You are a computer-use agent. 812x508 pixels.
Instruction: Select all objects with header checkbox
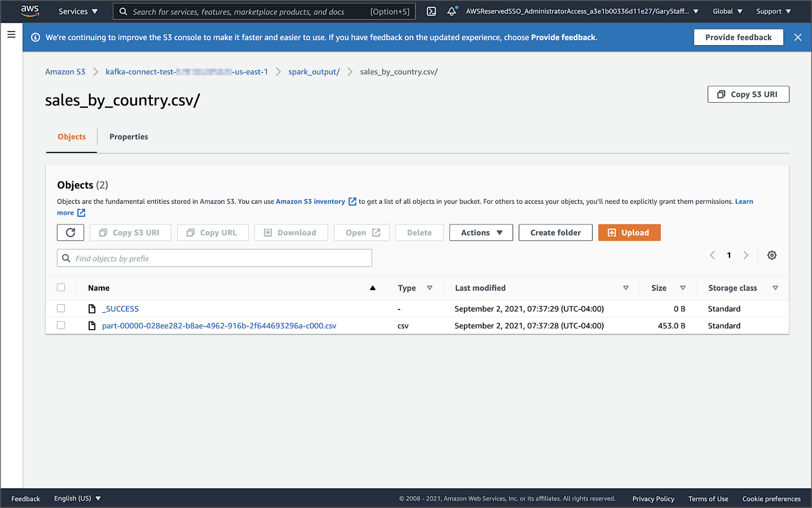(x=61, y=288)
